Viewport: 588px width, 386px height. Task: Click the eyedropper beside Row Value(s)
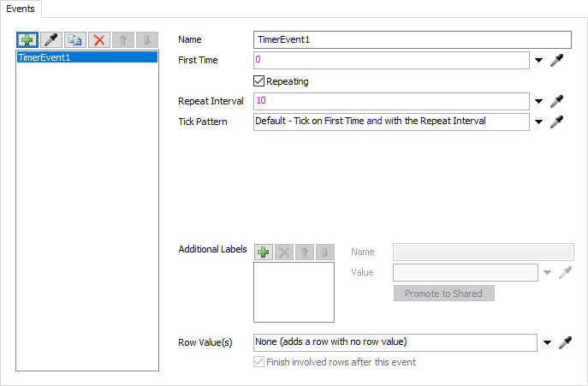[x=565, y=343]
